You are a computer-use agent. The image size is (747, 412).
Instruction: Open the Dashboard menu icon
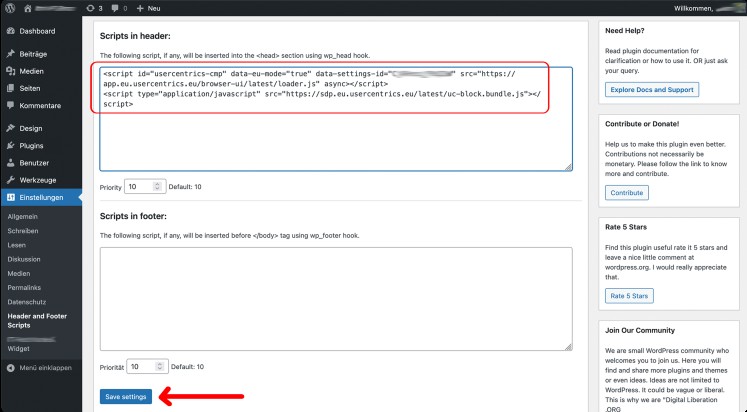[11, 31]
